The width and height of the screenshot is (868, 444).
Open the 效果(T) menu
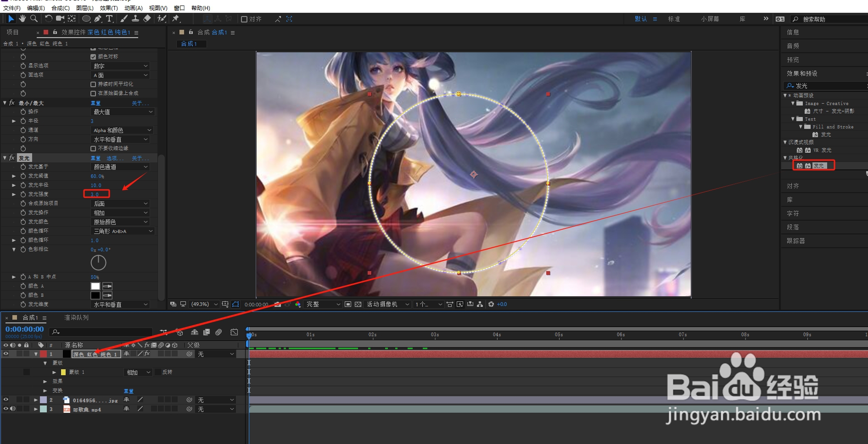point(109,8)
